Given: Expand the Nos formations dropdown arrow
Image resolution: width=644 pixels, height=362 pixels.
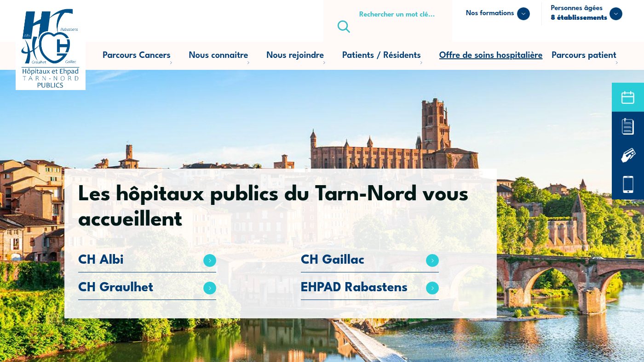Looking at the screenshot, I should click(523, 14).
